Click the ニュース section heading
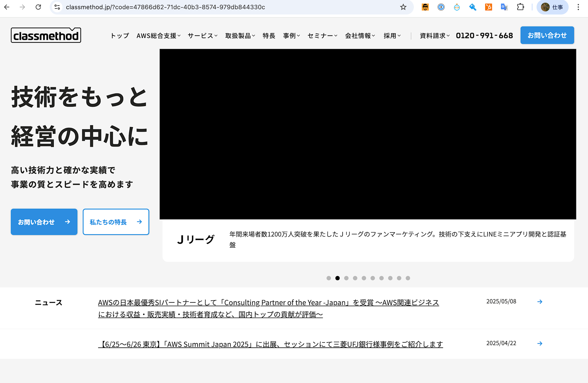The width and height of the screenshot is (588, 383). [49, 302]
